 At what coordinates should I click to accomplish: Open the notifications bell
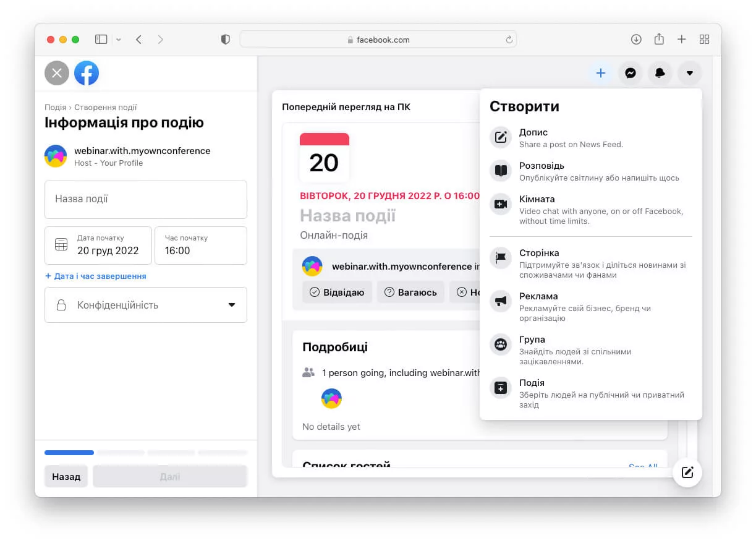click(660, 73)
